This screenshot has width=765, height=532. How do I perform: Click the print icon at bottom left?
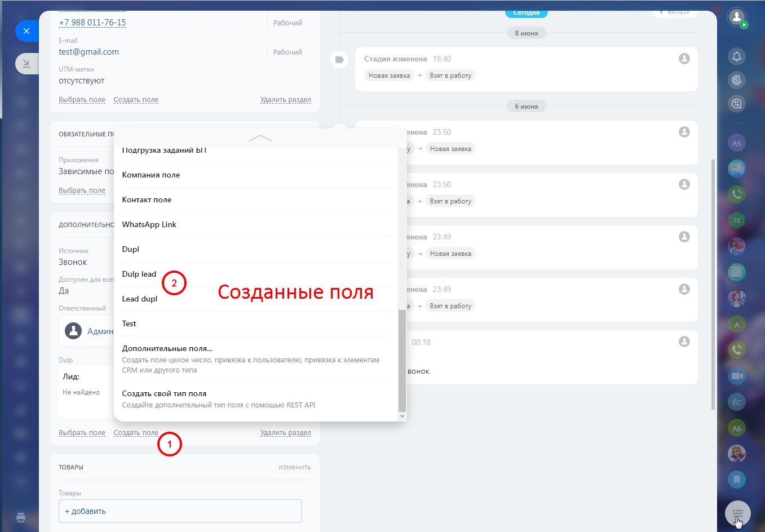pyautogui.click(x=21, y=517)
